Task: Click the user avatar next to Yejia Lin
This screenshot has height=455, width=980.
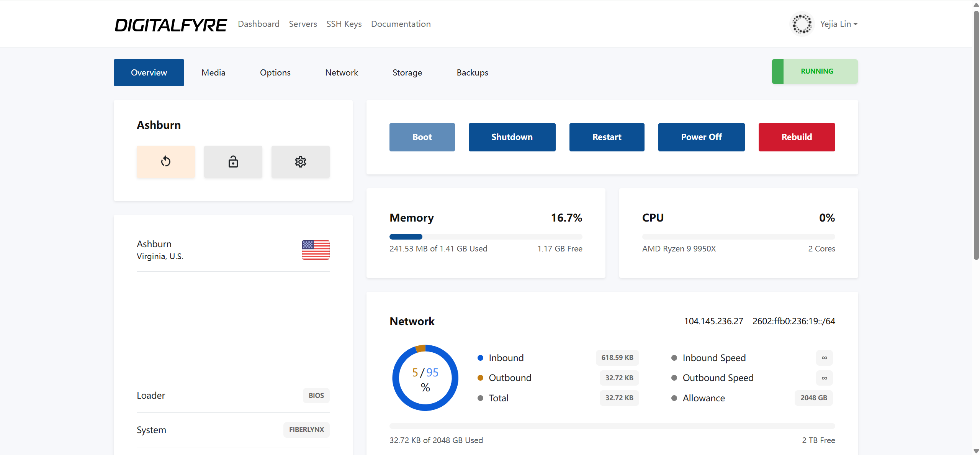Action: 802,24
